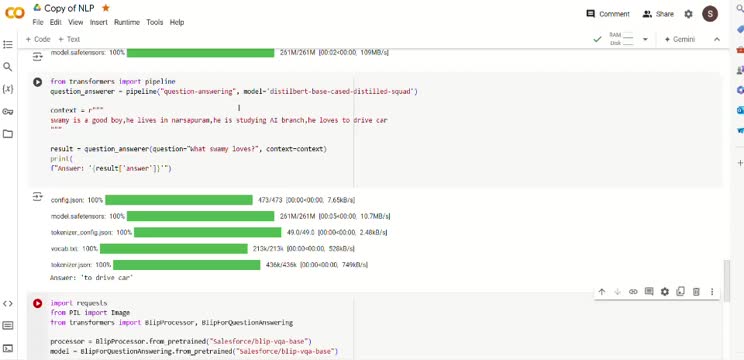The image size is (744, 360).
Task: Open the Insert menu
Action: [99, 22]
